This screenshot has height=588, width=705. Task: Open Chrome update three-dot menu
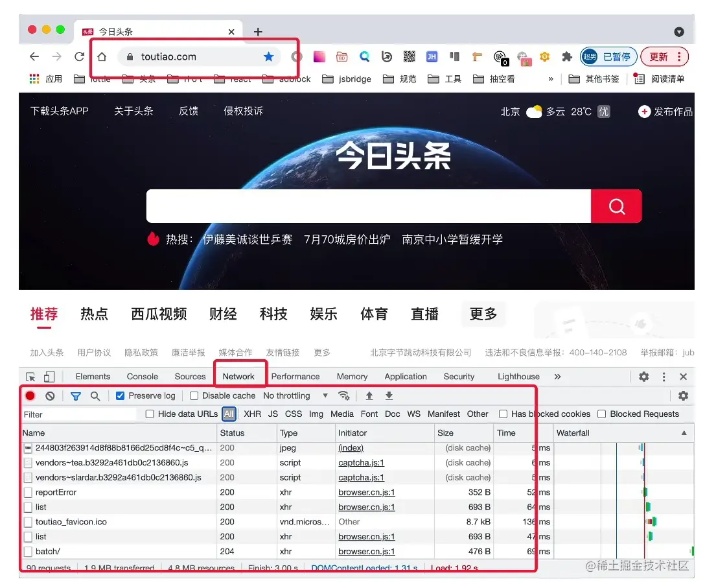pyautogui.click(x=679, y=56)
